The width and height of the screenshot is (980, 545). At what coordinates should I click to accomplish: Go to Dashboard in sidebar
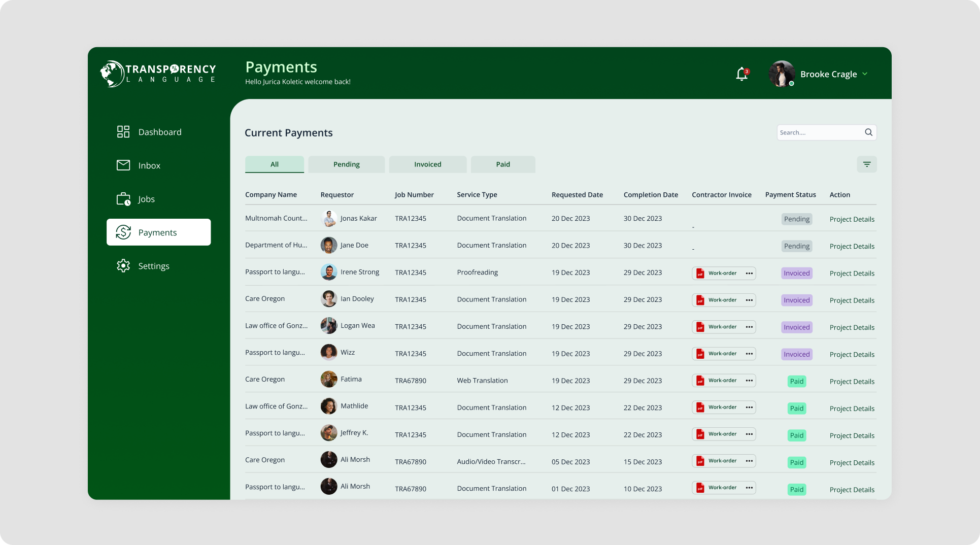click(x=159, y=132)
